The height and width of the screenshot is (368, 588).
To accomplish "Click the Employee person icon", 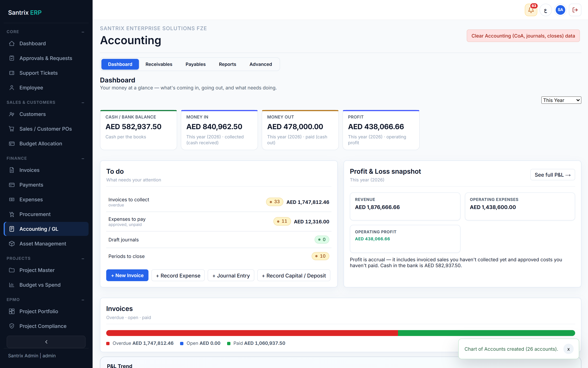I will pyautogui.click(x=12, y=88).
